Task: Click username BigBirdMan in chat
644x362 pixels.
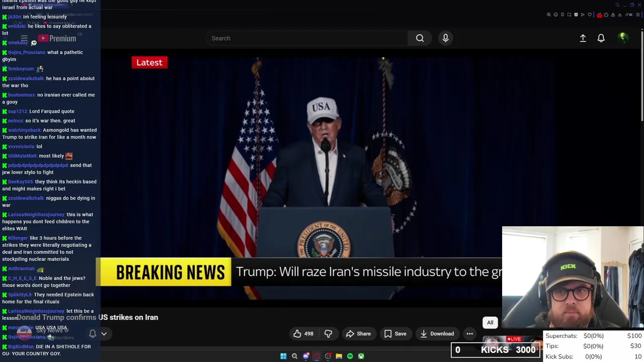Action: coord(21,347)
